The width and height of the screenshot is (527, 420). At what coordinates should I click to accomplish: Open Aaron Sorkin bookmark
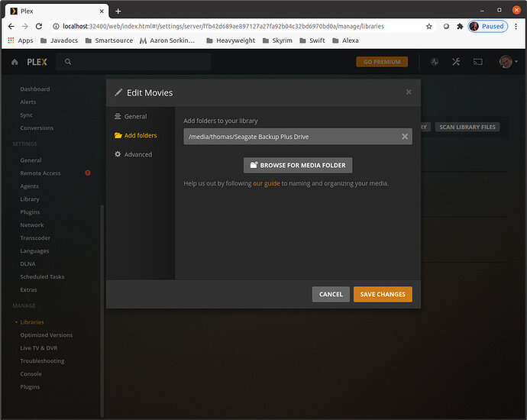click(167, 40)
